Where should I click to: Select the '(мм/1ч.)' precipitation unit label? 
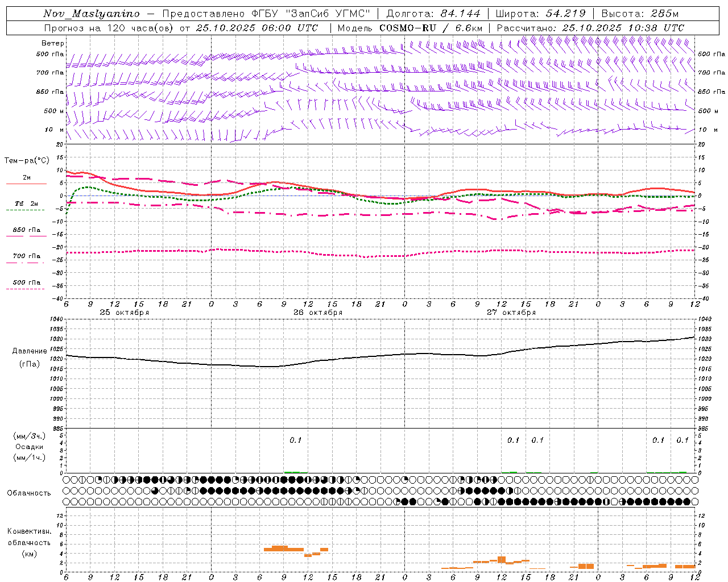30,458
